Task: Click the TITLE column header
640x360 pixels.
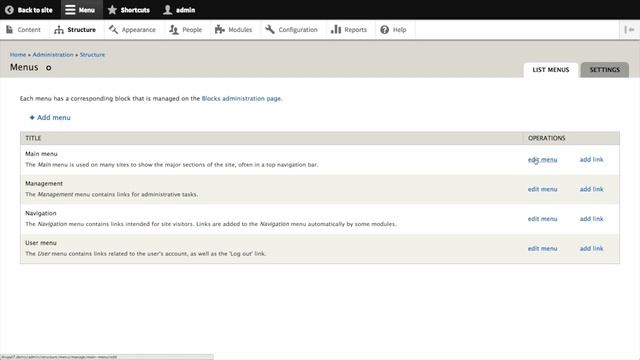Action: point(33,138)
